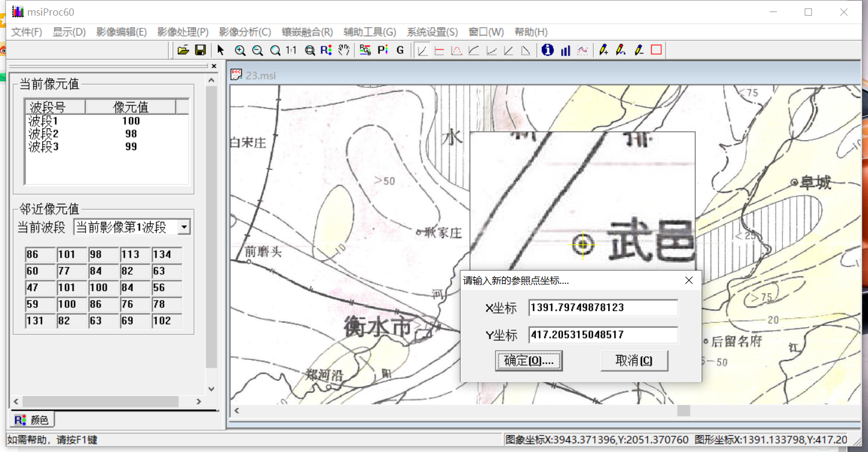Image resolution: width=868 pixels, height=452 pixels.
Task: Select the pixel info tool
Action: click(547, 50)
